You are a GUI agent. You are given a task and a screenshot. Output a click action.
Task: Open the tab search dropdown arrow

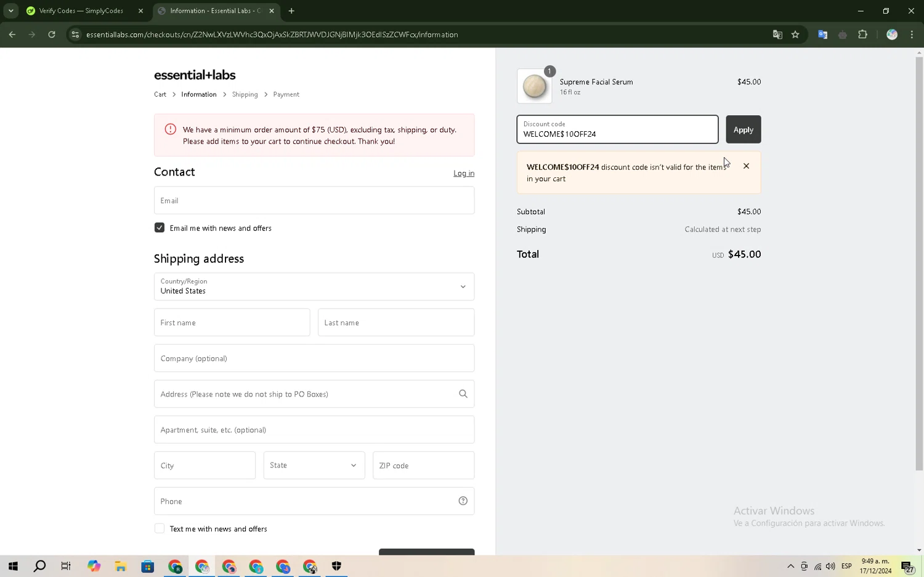10,10
